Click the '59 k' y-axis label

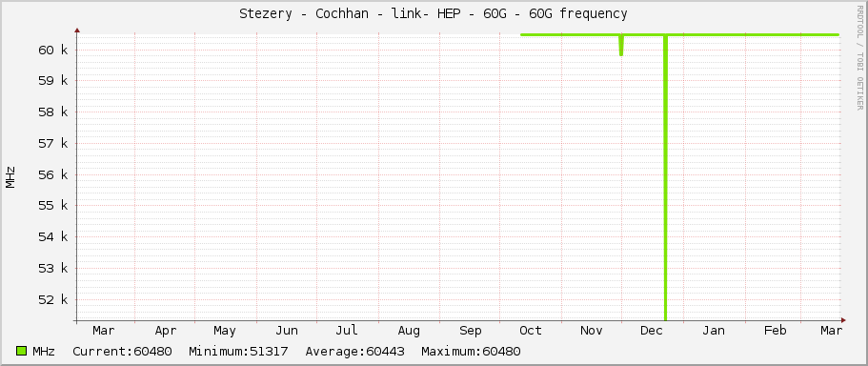click(54, 81)
